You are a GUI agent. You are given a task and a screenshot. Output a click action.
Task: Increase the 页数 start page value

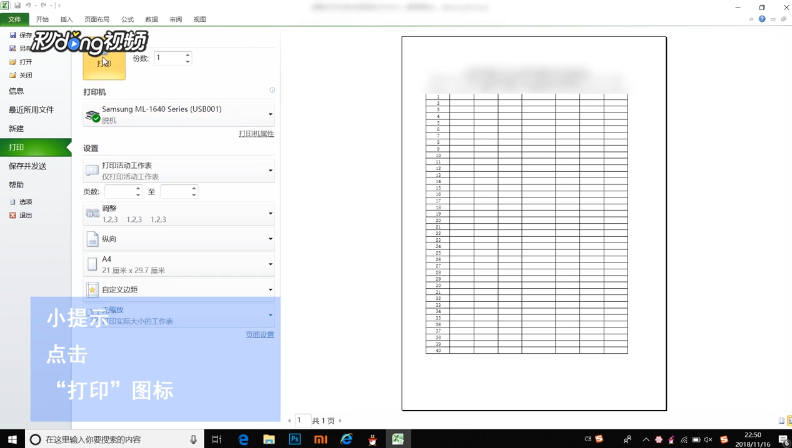pos(138,189)
